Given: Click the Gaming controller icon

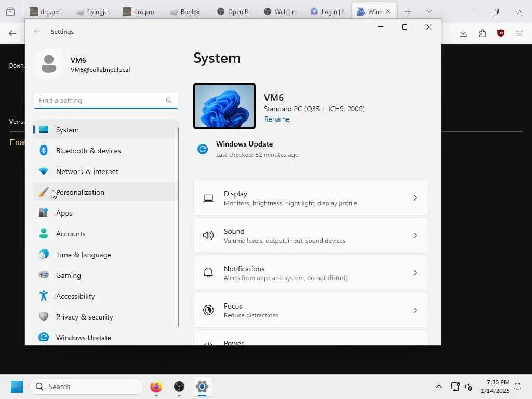Looking at the screenshot, I should coord(44,275).
